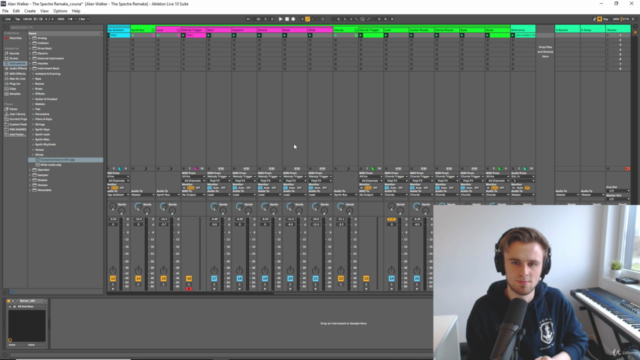Screen dimensions: 640x360
Task: Open the Help menu
Action: (x=76, y=11)
